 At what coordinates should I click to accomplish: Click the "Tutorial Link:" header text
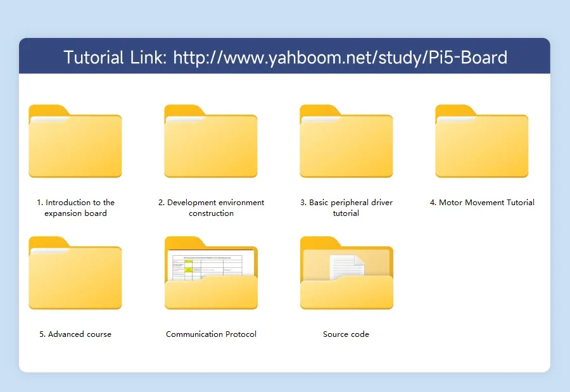[115, 58]
